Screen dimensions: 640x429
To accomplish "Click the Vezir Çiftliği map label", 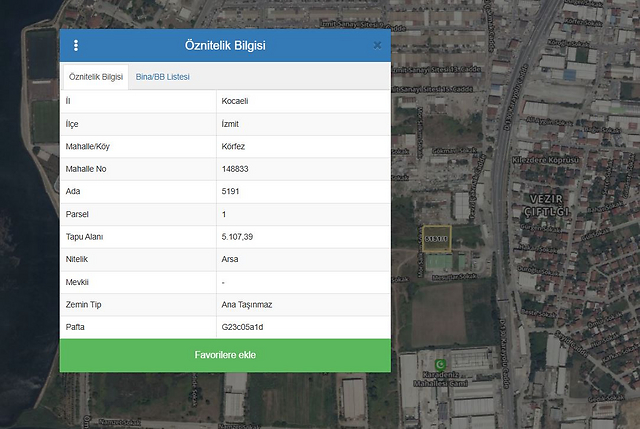I will click(546, 206).
